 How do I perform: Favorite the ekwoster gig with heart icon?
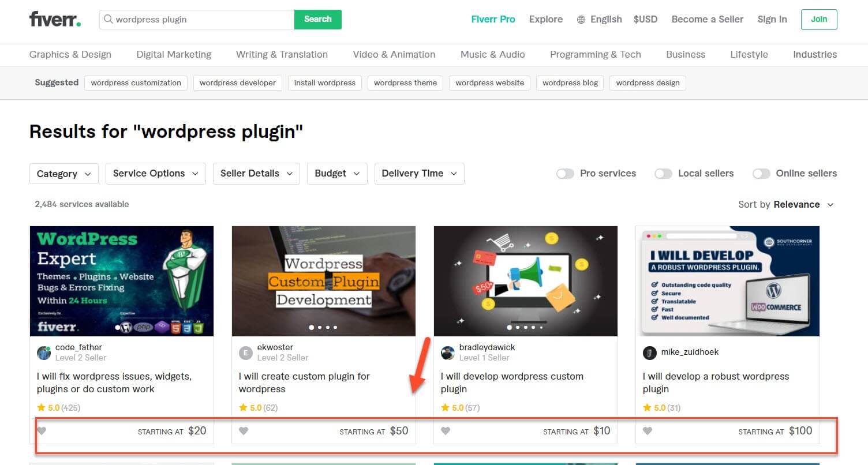tap(244, 430)
